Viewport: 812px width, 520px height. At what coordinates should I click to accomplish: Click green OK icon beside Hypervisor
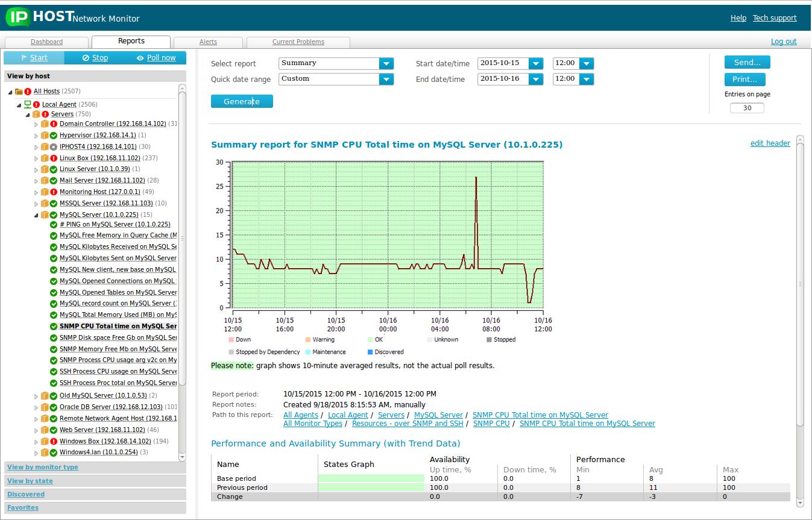tap(54, 136)
